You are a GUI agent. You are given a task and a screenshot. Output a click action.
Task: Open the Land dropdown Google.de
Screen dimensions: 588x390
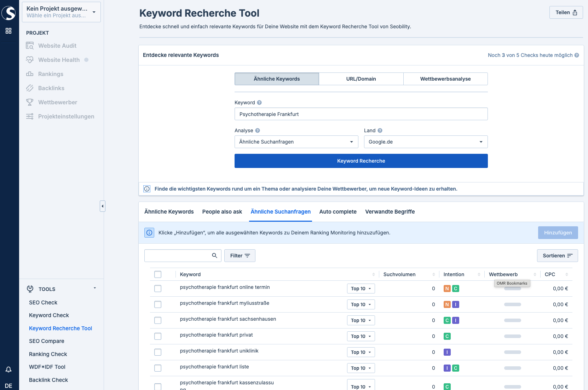[426, 142]
